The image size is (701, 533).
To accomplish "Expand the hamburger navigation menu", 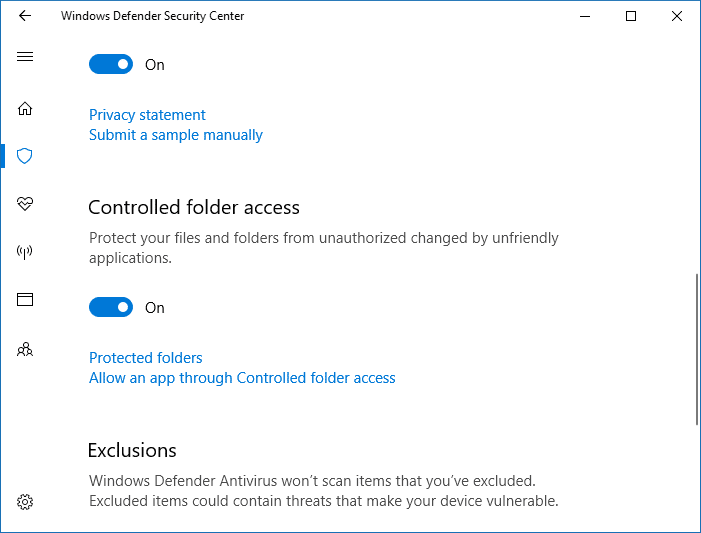I will click(x=25, y=56).
